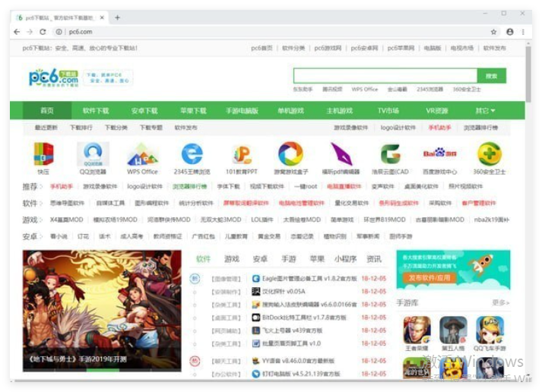Open the 第五人格 game thumbnail

point(453,330)
